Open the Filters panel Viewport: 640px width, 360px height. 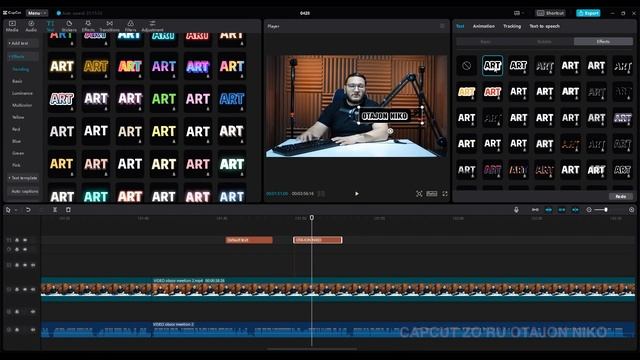(x=130, y=26)
